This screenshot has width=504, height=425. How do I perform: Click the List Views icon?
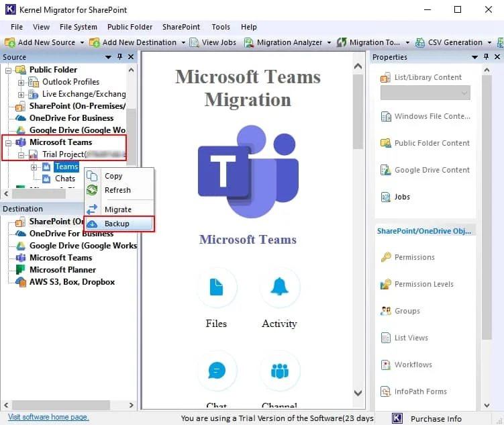point(386,338)
